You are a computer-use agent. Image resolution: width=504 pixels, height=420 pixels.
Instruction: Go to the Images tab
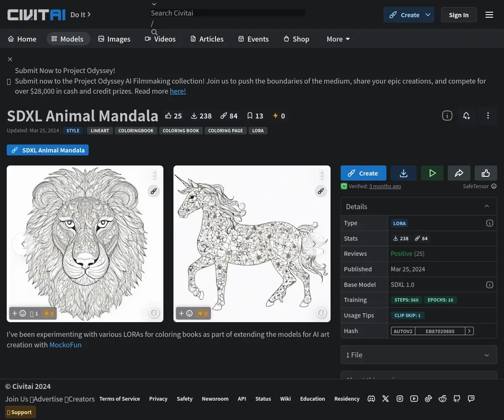(x=114, y=39)
